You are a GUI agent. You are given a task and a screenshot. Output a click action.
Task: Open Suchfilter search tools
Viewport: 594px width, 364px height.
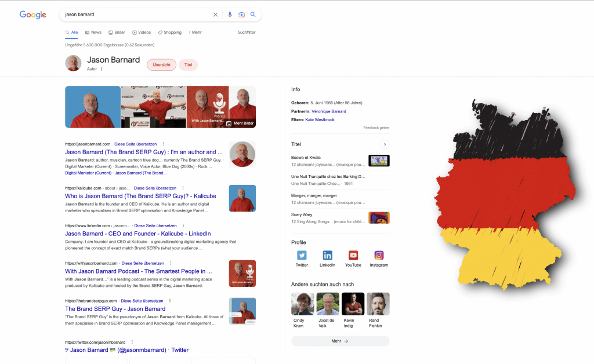[x=247, y=32]
